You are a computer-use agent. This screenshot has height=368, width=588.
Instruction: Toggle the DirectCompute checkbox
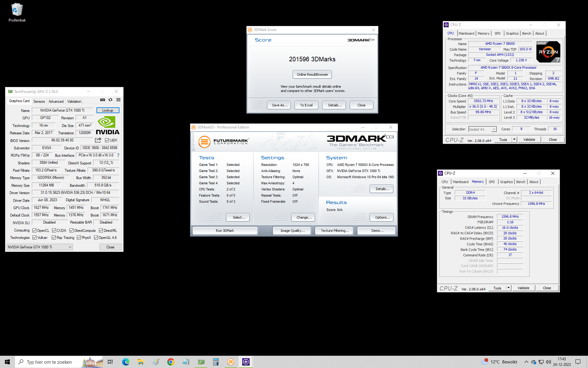pyautogui.click(x=72, y=231)
